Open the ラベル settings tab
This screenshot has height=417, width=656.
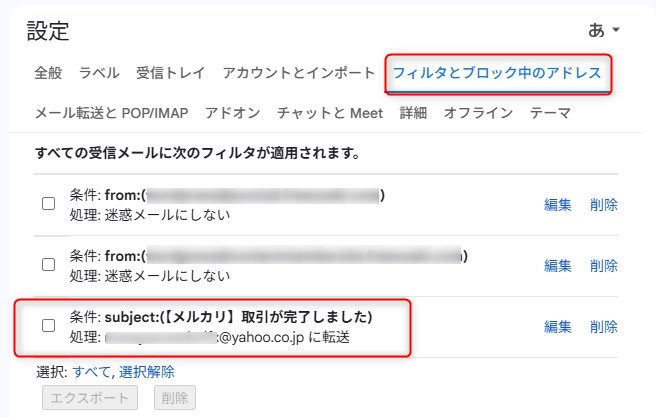tap(99, 73)
